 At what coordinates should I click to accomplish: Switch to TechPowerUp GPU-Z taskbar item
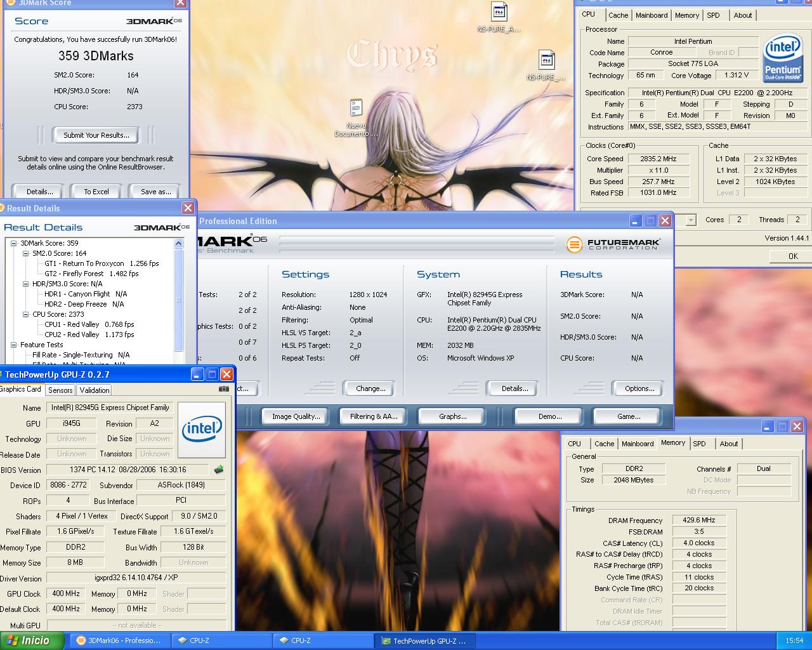pyautogui.click(x=424, y=640)
